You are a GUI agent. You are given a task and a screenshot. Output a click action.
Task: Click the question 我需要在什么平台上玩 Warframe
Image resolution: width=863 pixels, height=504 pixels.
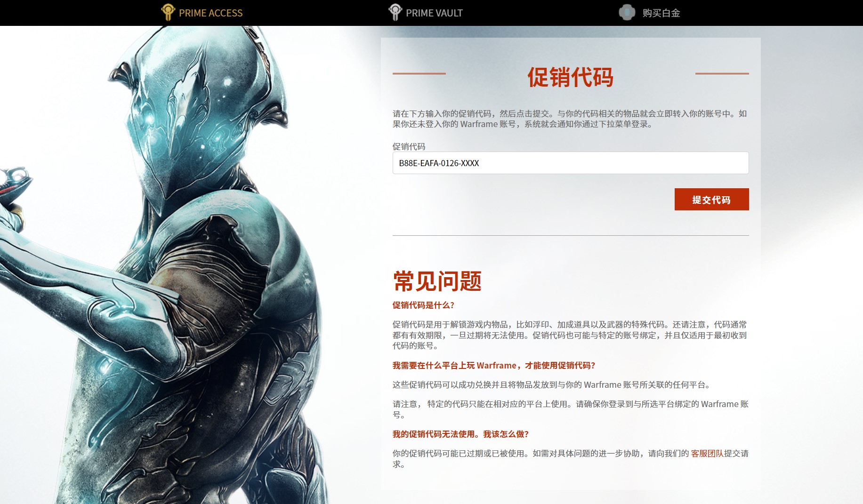(x=494, y=365)
